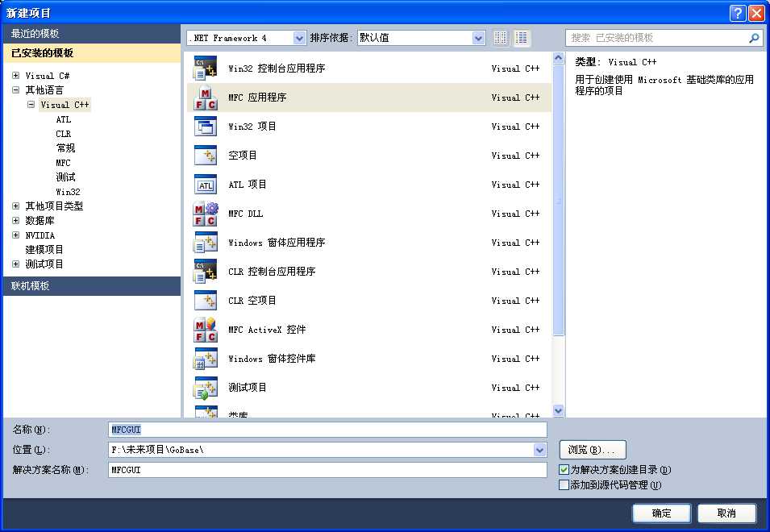Pick the MFC DLL template icon

pos(206,214)
